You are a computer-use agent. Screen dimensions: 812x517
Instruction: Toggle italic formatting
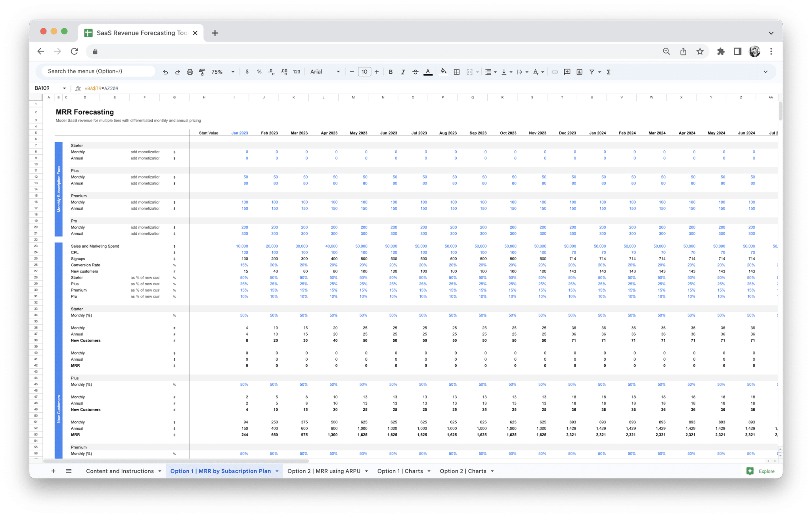403,72
